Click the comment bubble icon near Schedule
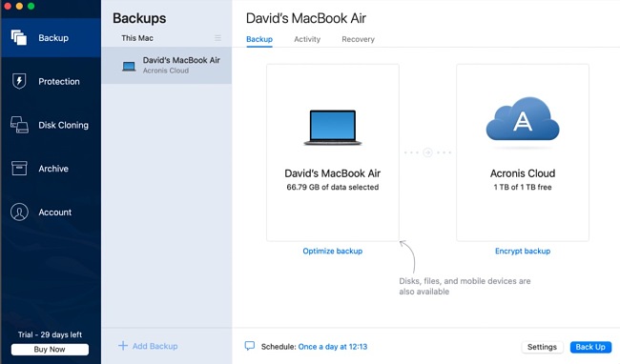 (250, 346)
